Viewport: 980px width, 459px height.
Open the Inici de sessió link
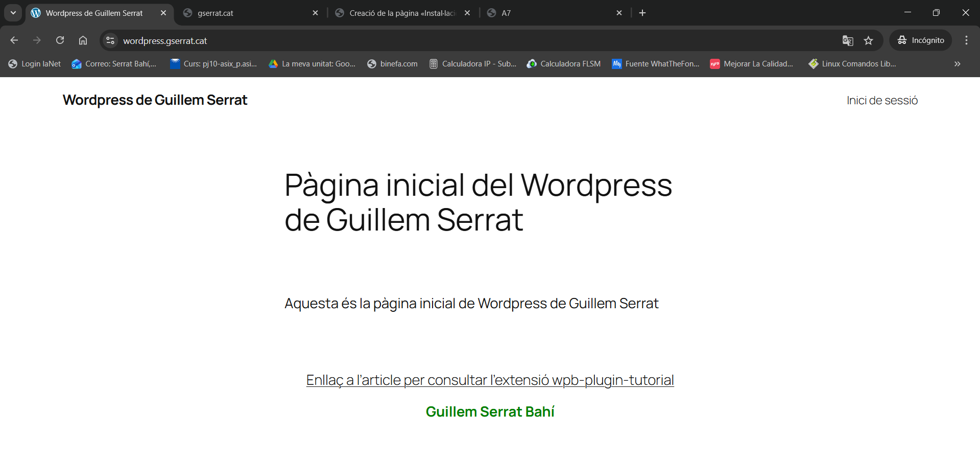coord(882,100)
